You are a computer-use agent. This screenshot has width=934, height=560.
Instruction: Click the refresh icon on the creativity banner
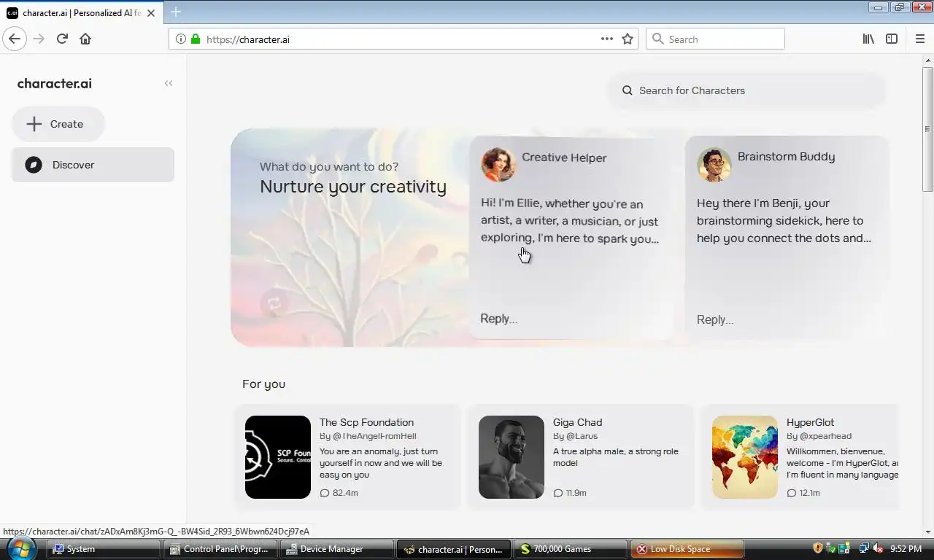[x=275, y=304]
